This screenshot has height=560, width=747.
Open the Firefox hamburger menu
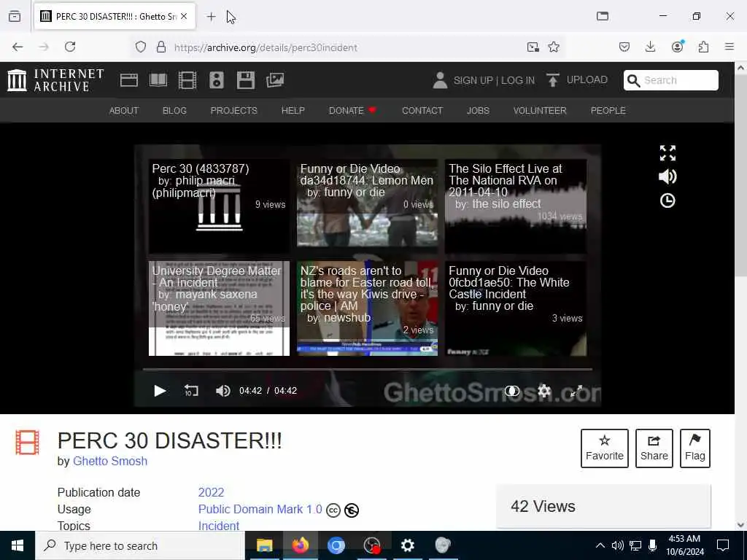pyautogui.click(x=729, y=47)
